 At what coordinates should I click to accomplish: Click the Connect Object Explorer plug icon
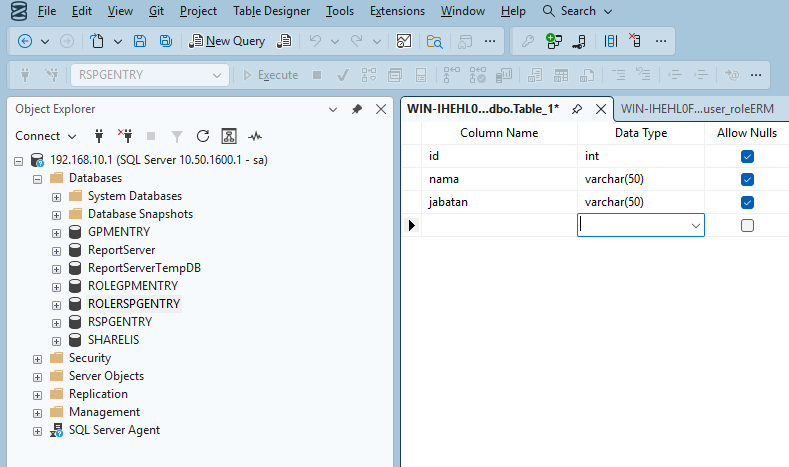pyautogui.click(x=99, y=136)
